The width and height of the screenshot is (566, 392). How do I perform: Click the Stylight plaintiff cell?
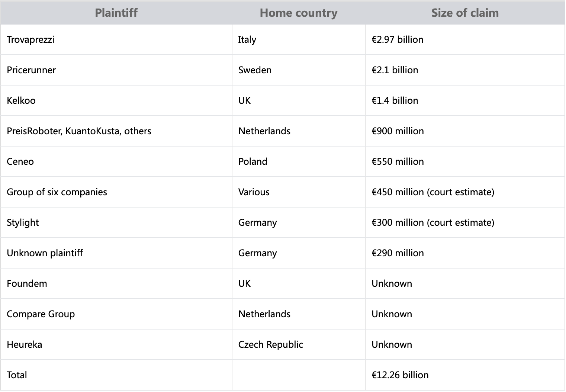[116, 223]
